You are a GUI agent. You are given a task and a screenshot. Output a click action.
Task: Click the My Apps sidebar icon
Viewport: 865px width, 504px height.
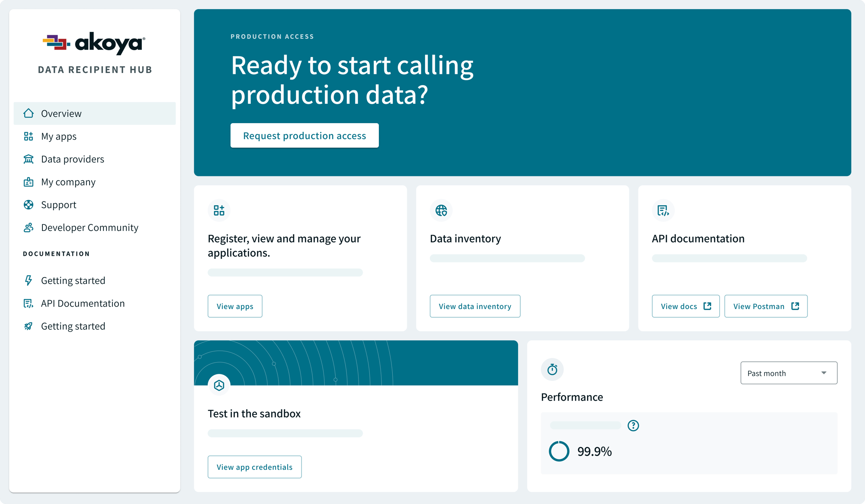28,136
